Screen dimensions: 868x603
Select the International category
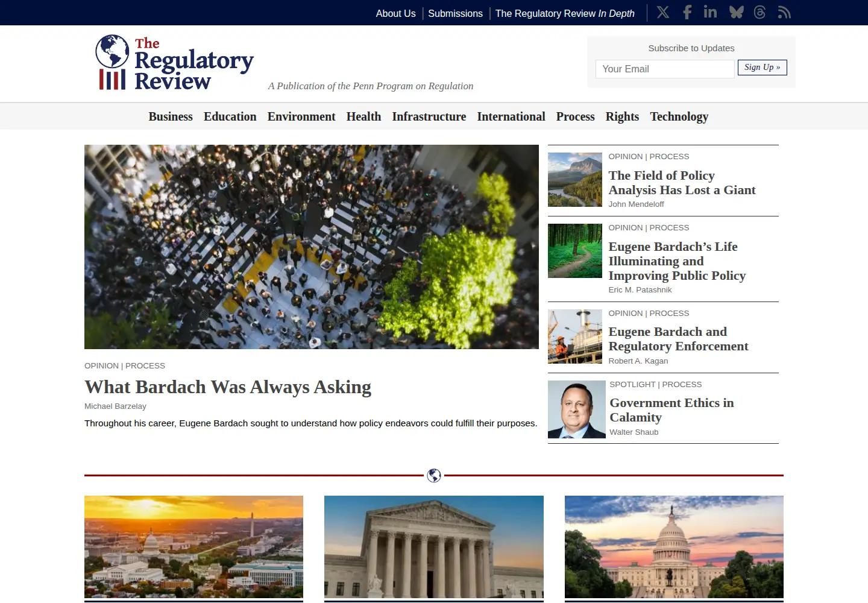pos(511,116)
